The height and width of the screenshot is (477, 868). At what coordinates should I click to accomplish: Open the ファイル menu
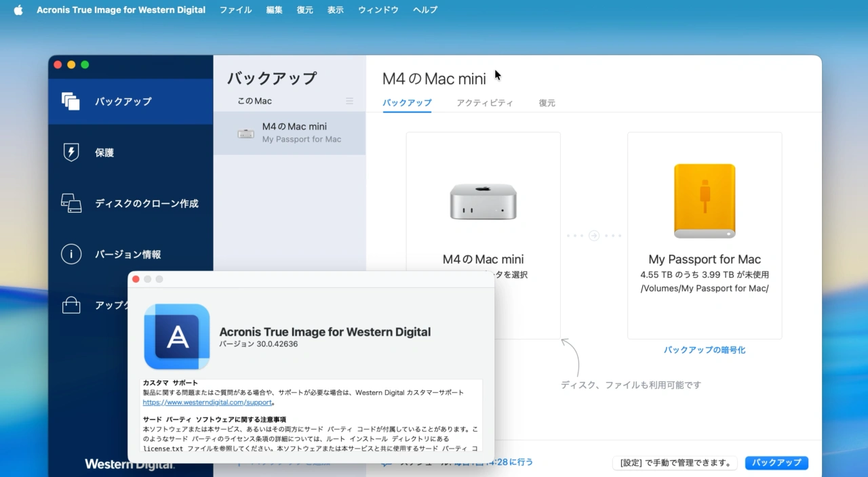tap(235, 10)
